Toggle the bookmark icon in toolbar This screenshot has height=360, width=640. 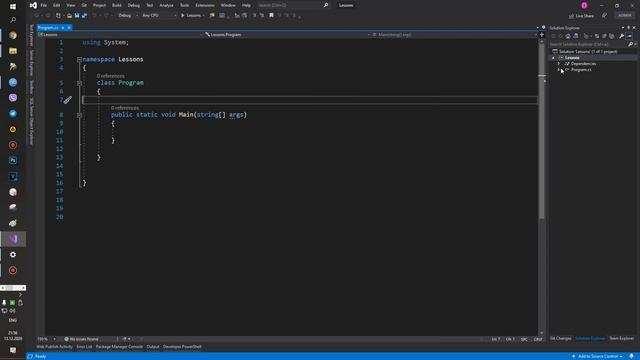pyautogui.click(x=271, y=16)
